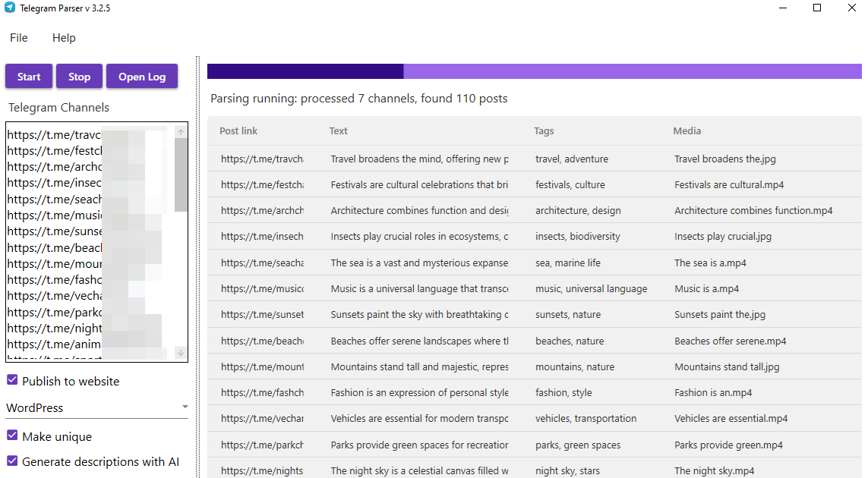Click the parsing progress bar
This screenshot has height=478, width=868.
click(534, 71)
